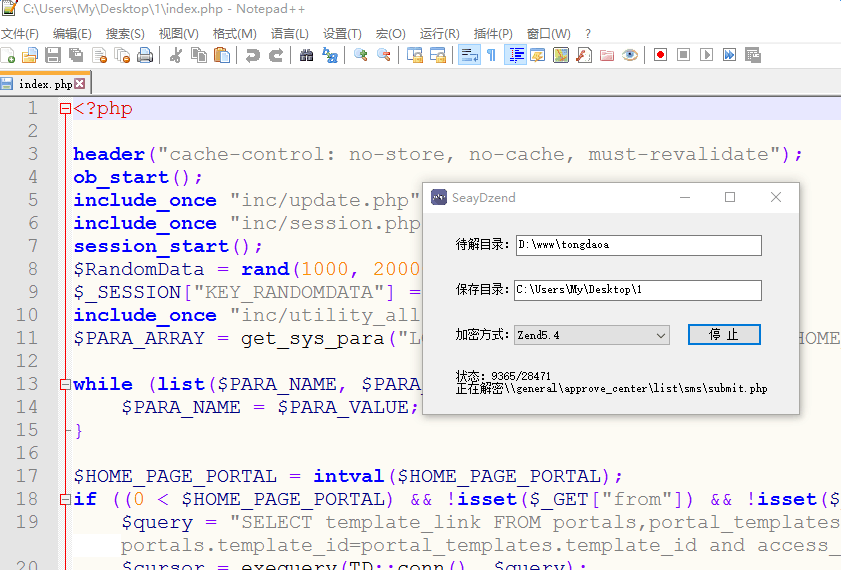Minimize the SeayDzend window
The height and width of the screenshot is (570, 841).
pos(684,197)
